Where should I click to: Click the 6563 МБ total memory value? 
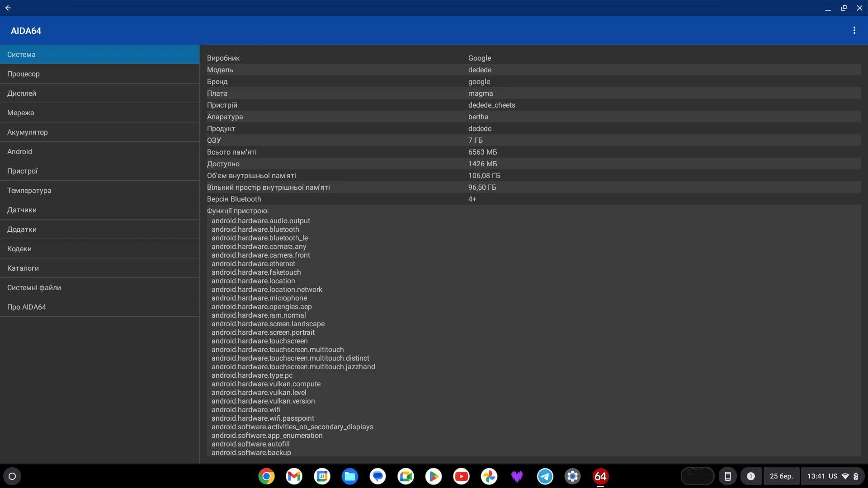pyautogui.click(x=482, y=152)
